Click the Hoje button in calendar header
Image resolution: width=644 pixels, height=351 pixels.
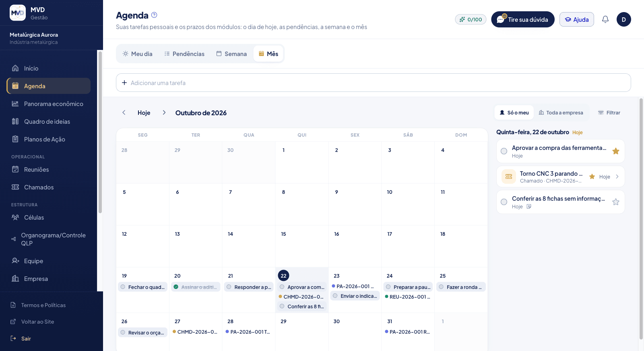[144, 113]
